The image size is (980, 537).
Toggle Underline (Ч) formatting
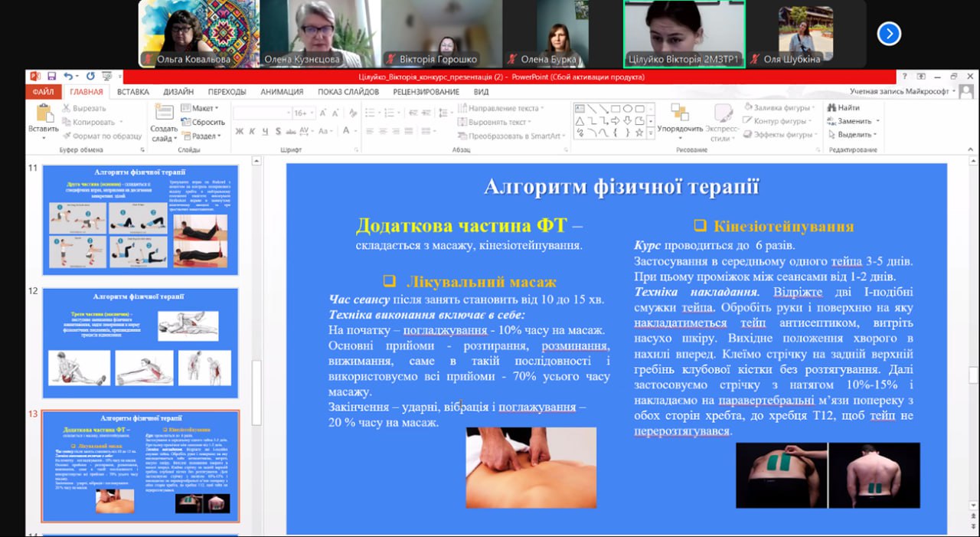(264, 132)
